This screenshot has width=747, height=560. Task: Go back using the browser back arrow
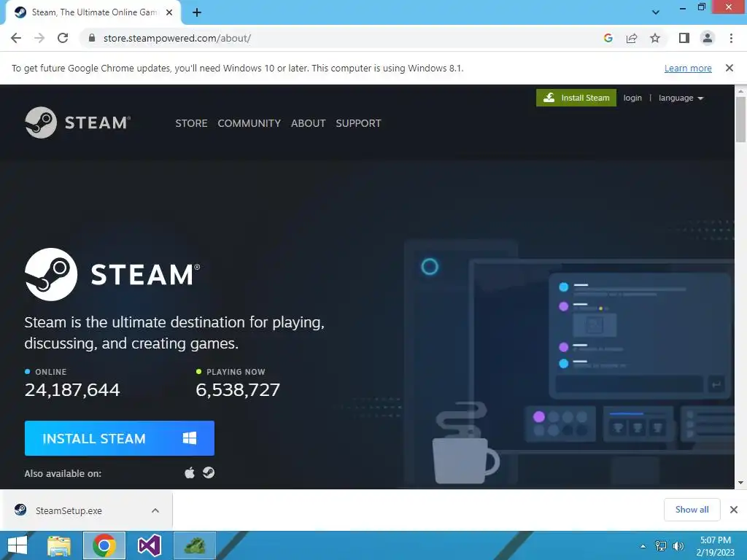click(16, 38)
